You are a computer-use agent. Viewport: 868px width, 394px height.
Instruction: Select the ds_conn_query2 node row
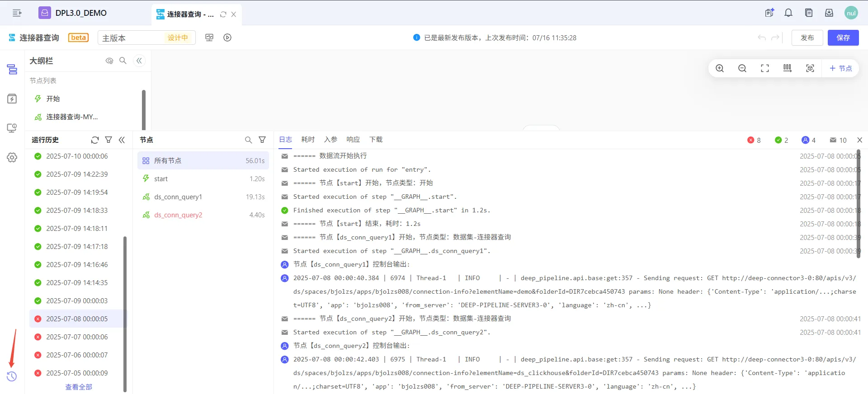203,215
